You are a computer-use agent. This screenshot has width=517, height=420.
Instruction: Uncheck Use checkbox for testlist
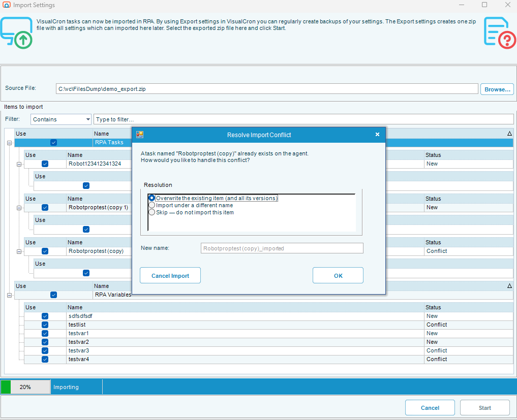(45, 325)
